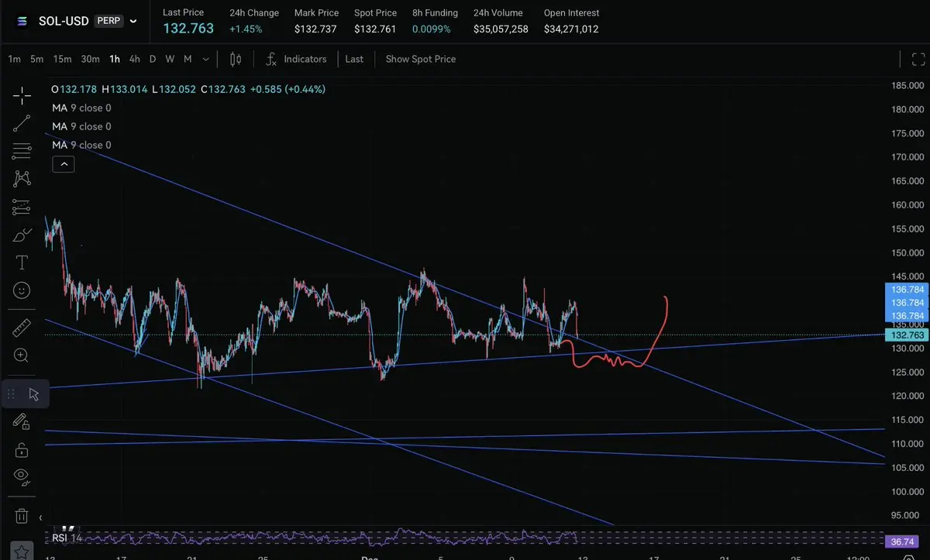Click the 8h Funding rate 0.0099%
The image size is (930, 560).
point(433,29)
